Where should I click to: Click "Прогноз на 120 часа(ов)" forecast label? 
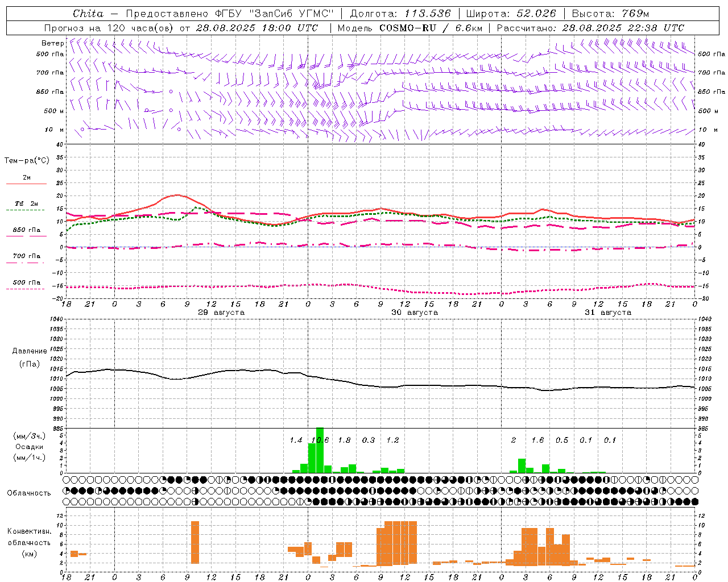109,28
